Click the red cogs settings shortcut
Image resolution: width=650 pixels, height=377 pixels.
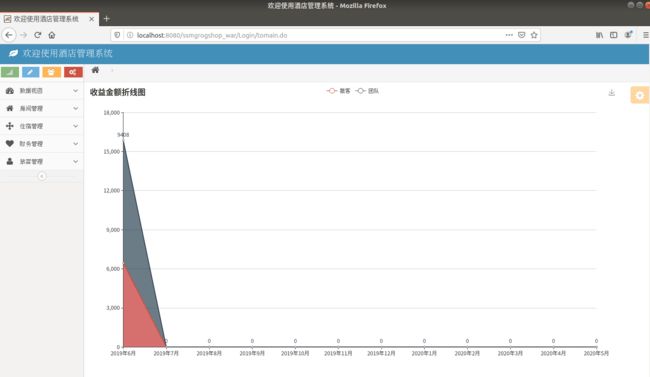pyautogui.click(x=73, y=72)
